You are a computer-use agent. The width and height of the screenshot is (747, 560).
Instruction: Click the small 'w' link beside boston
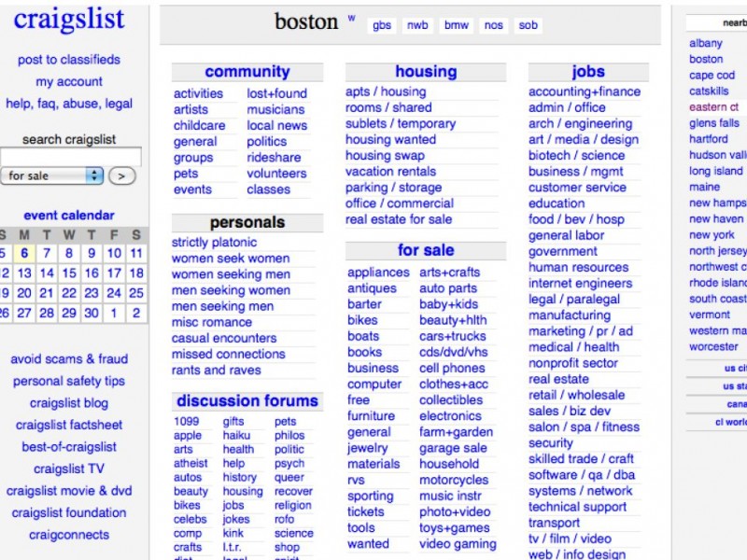click(x=352, y=19)
